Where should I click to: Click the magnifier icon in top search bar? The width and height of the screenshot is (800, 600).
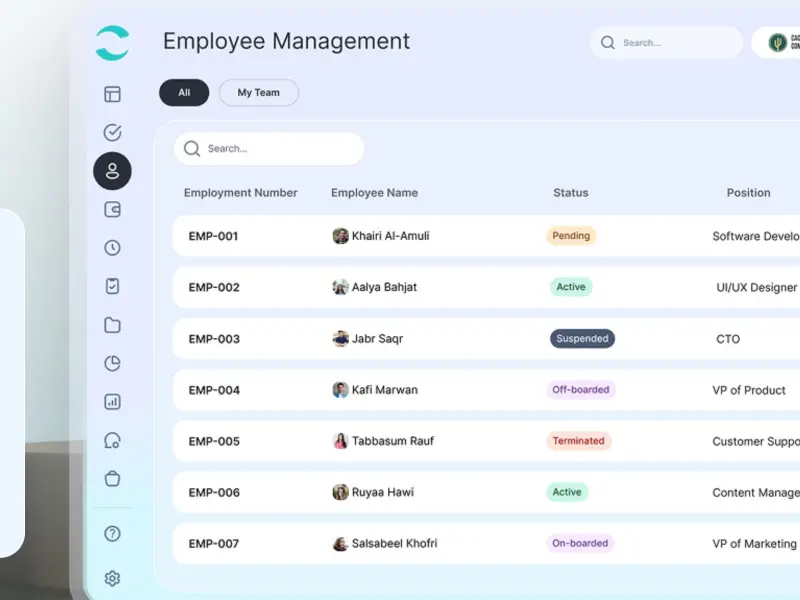coord(608,42)
